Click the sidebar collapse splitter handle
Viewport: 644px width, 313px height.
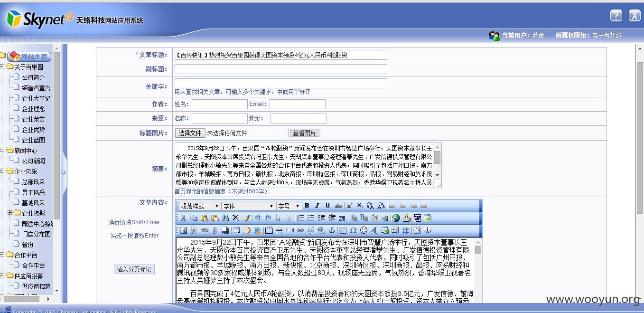coord(64,172)
